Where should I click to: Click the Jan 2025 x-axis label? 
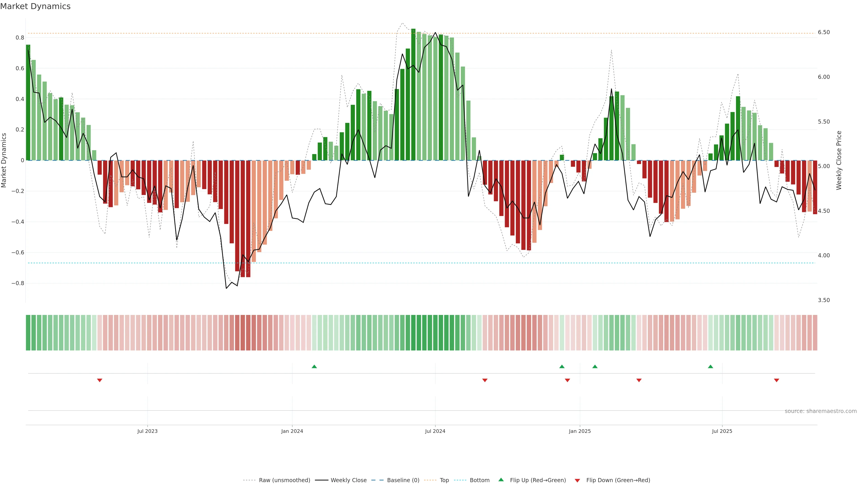[x=580, y=431]
